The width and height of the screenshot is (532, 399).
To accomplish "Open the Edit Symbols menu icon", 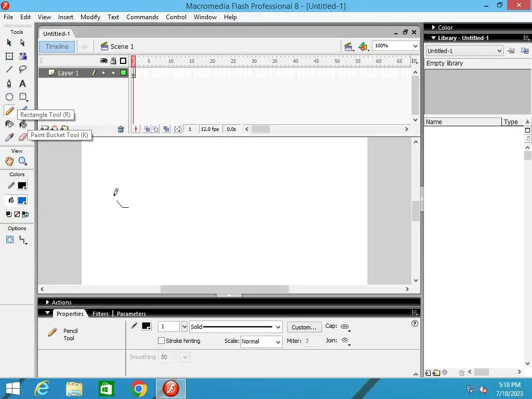I will (363, 47).
